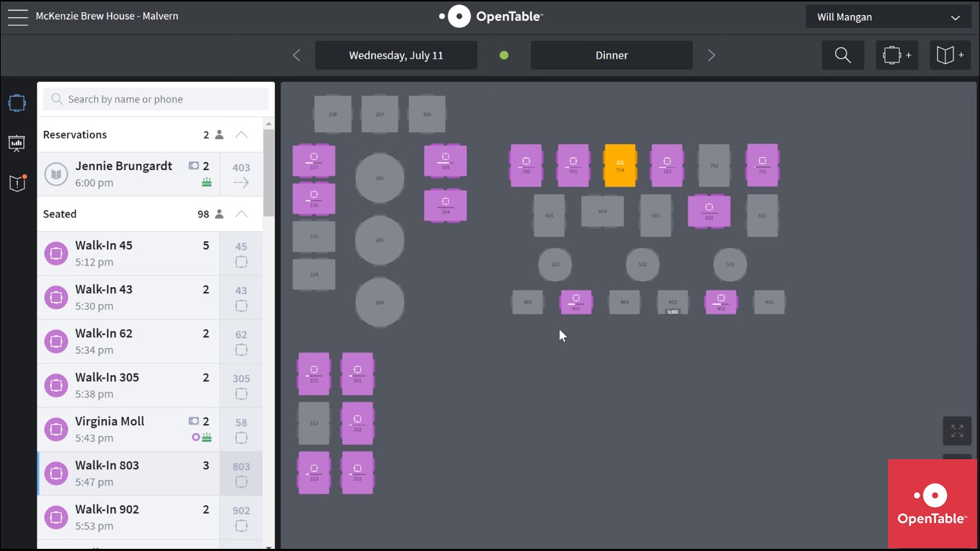Screen dimensions: 980x551
Task: Open the hamburger main menu
Action: pyautogui.click(x=18, y=17)
